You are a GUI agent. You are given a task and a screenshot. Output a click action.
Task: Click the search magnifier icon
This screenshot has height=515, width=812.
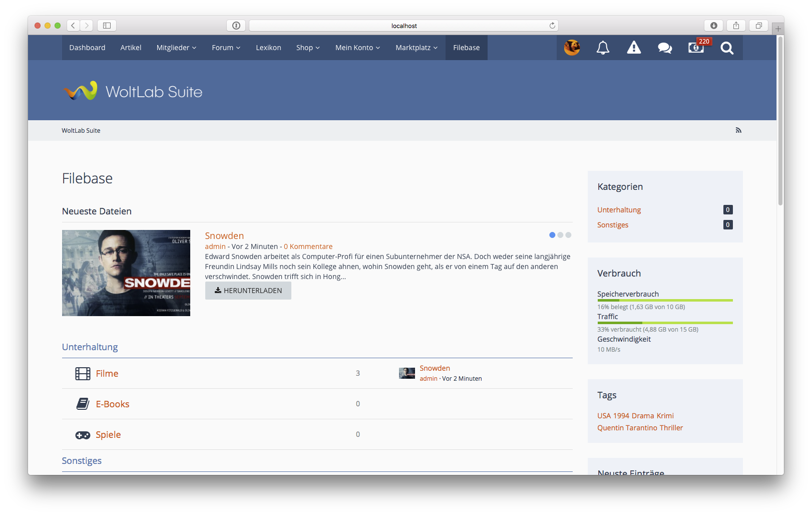point(727,48)
